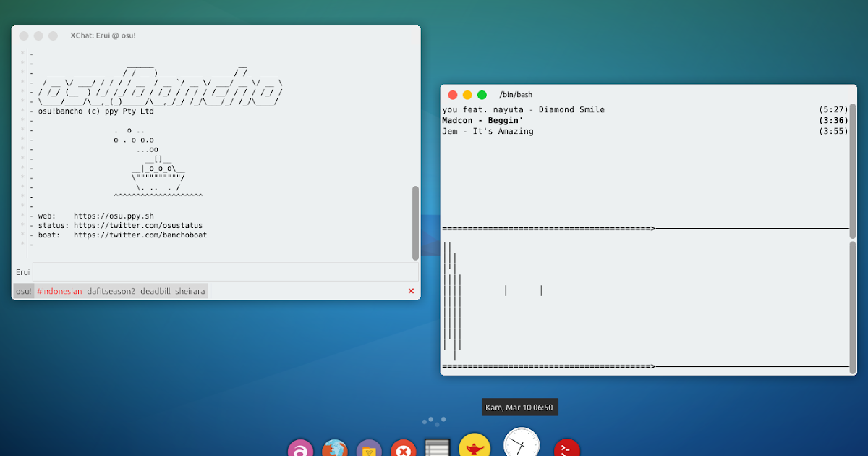Click the analog clock dock icon

pyautogui.click(x=522, y=443)
